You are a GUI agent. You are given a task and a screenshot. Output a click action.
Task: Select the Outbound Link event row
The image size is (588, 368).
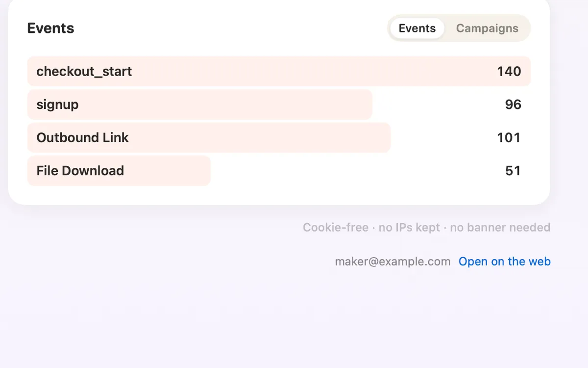point(279,138)
